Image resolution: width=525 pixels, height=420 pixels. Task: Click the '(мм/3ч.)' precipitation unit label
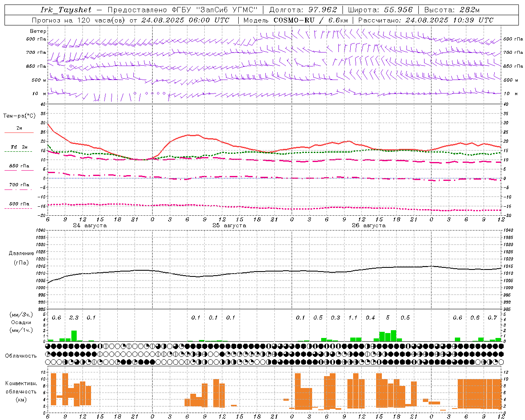(21, 315)
